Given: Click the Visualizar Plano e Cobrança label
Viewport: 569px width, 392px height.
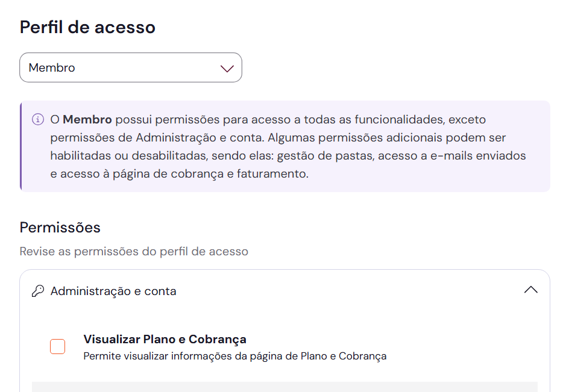Looking at the screenshot, I should [x=165, y=339].
